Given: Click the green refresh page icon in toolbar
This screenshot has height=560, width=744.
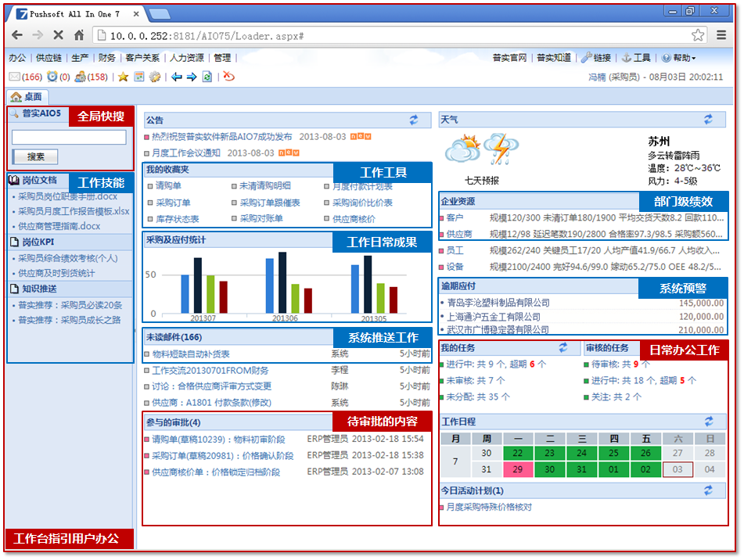Looking at the screenshot, I should pyautogui.click(x=207, y=77).
